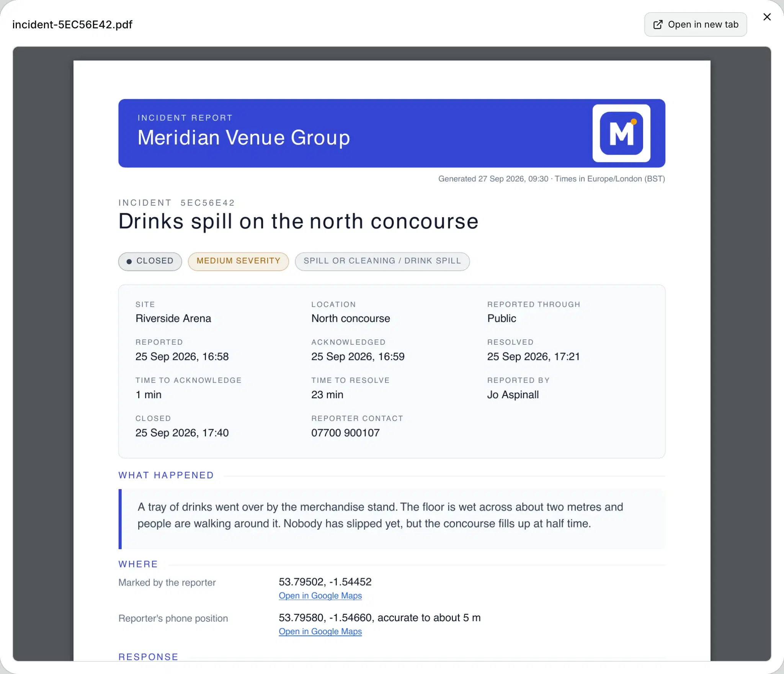Click the 'INCIDENT 5EC56E42' identifier label
This screenshot has height=674, width=784.
pos(176,203)
